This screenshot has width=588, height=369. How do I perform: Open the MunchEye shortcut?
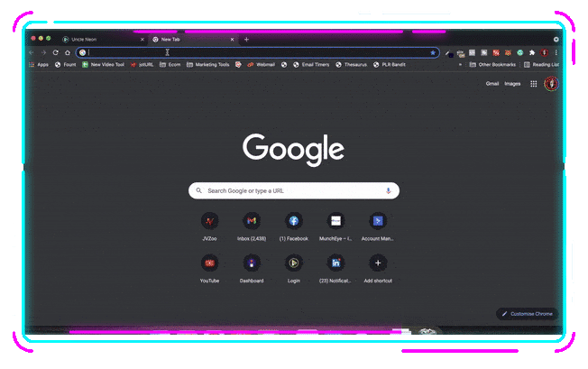tap(335, 226)
